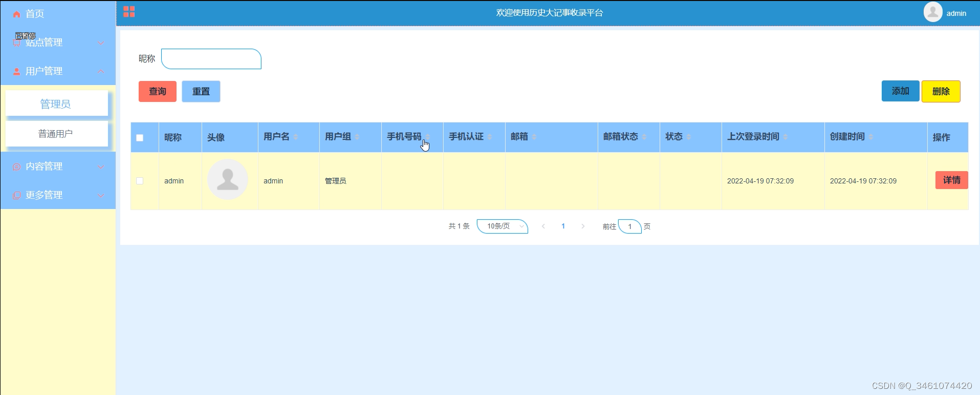The width and height of the screenshot is (980, 395).
Task: Expand 内容管理 menu chevron
Action: 101,167
